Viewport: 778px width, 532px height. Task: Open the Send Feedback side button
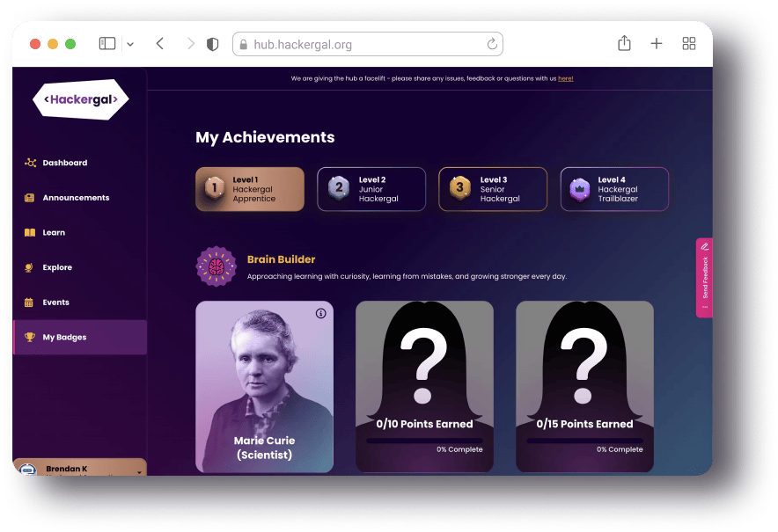(705, 278)
